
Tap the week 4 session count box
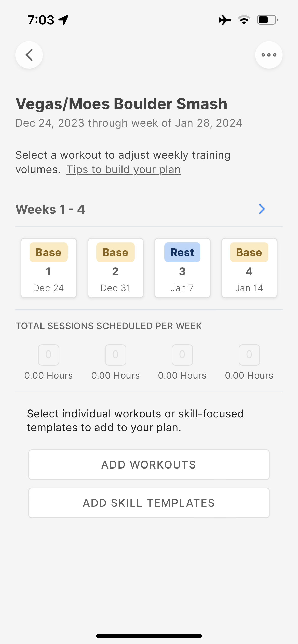pos(249,355)
